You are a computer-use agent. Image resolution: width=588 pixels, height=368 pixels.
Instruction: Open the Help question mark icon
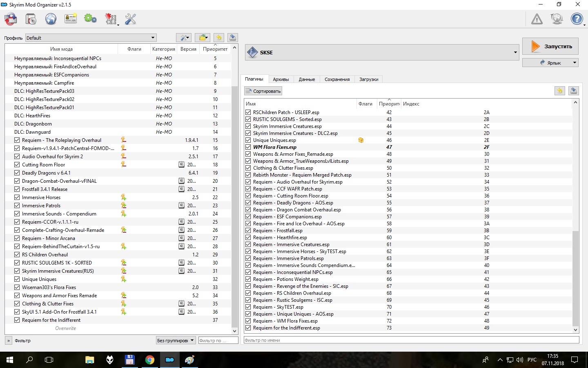(x=577, y=19)
